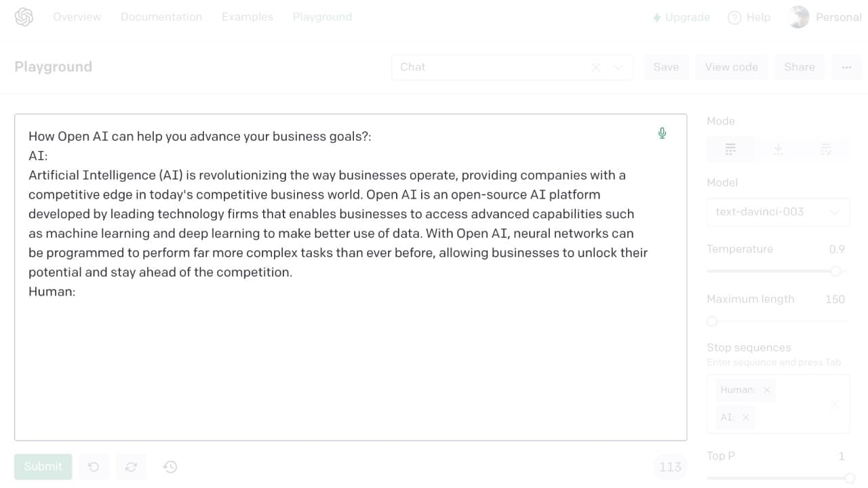Undo the last generation

(94, 466)
